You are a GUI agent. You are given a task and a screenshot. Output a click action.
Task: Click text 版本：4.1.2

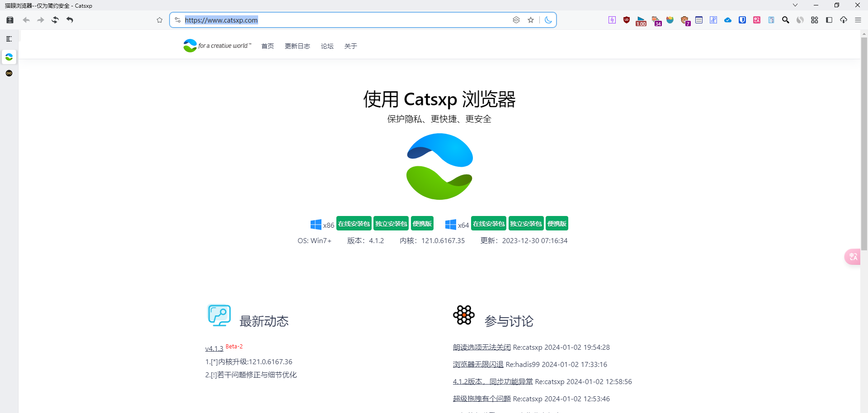[365, 241]
